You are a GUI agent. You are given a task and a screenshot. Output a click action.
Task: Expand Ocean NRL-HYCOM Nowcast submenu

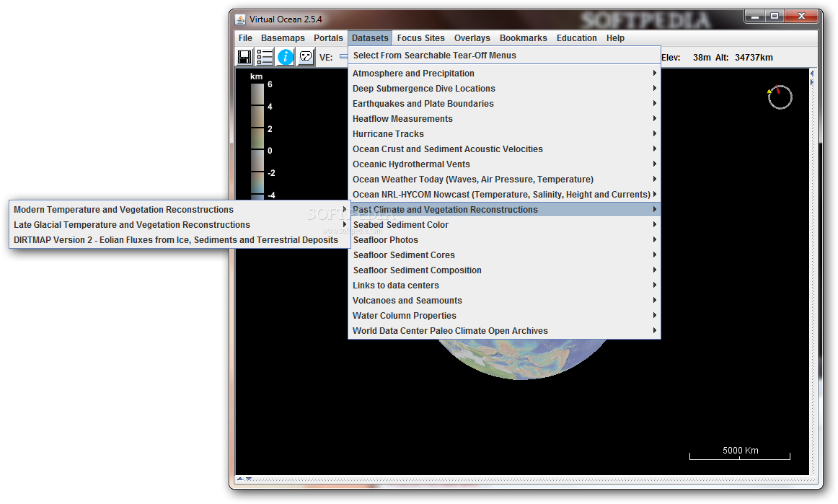click(x=505, y=195)
